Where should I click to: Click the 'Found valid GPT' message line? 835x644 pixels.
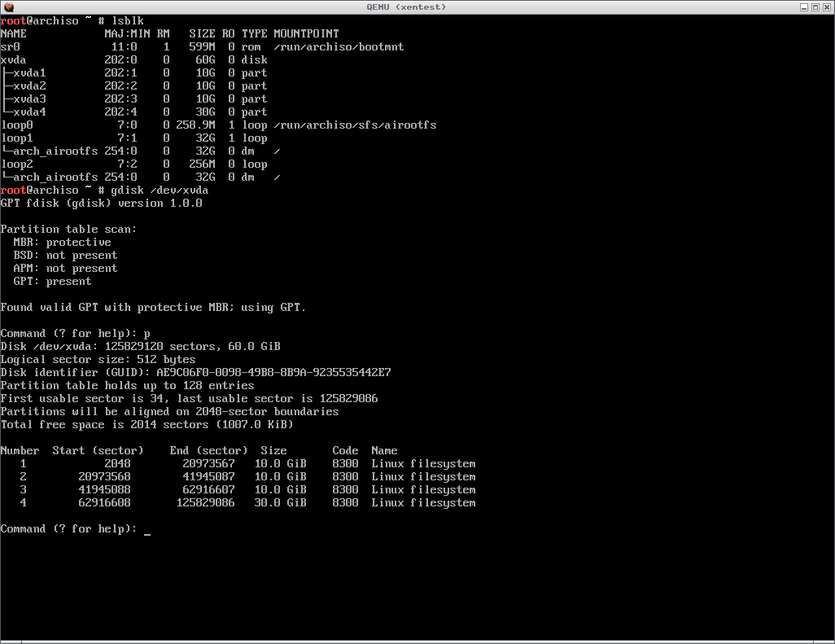[x=153, y=308]
